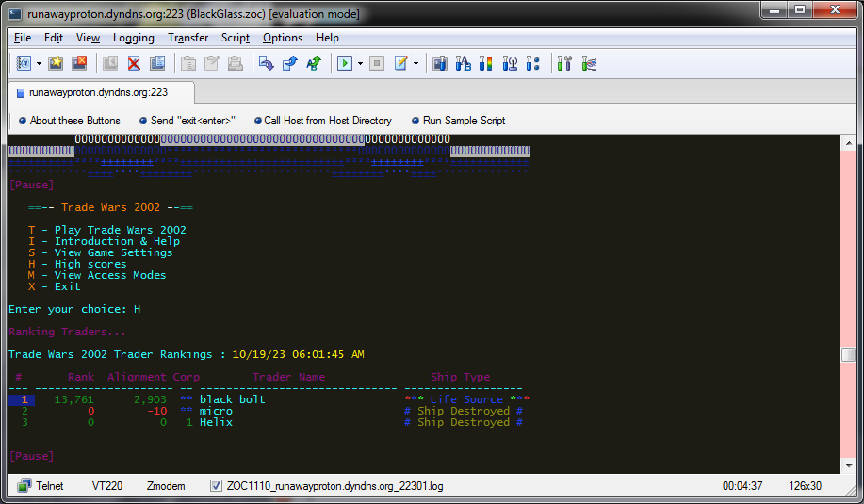864x504 pixels.
Task: Click the upload file arrow icon
Action: pos(289,63)
